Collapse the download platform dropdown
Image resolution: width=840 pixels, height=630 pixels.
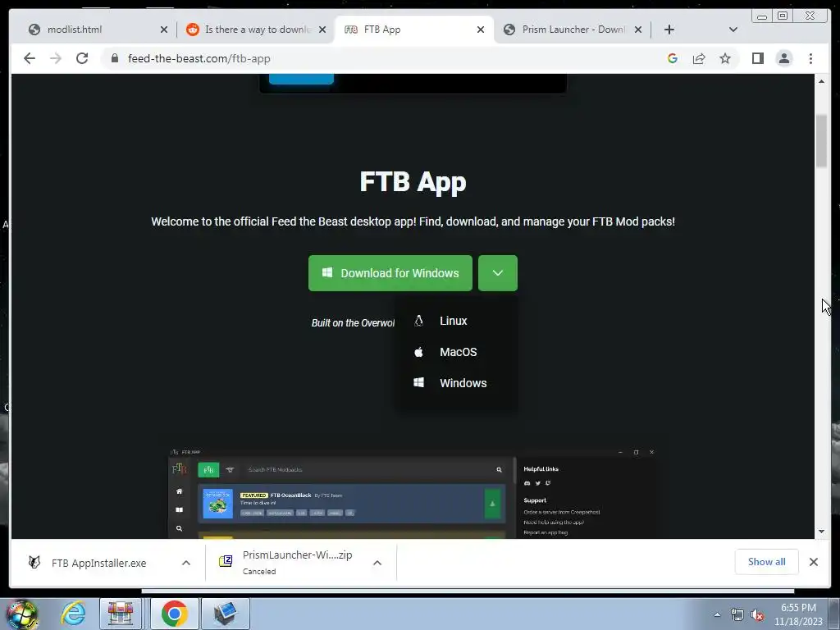[498, 273]
